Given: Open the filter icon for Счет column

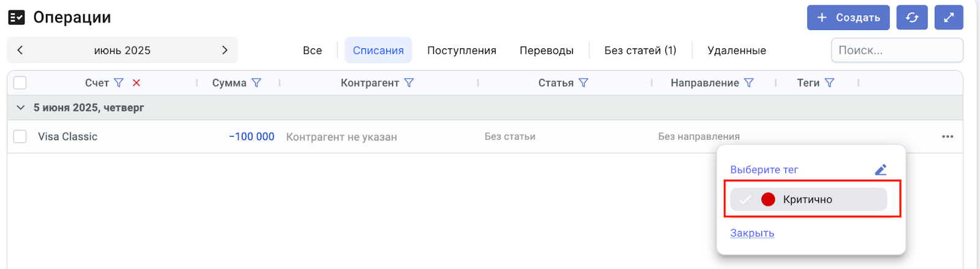Looking at the screenshot, I should pyautogui.click(x=119, y=83).
